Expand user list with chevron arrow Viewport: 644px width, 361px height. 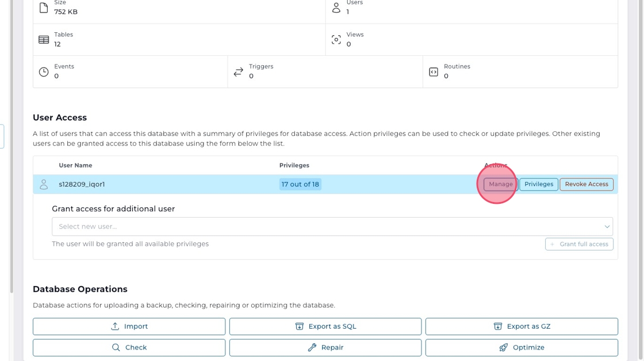(607, 226)
